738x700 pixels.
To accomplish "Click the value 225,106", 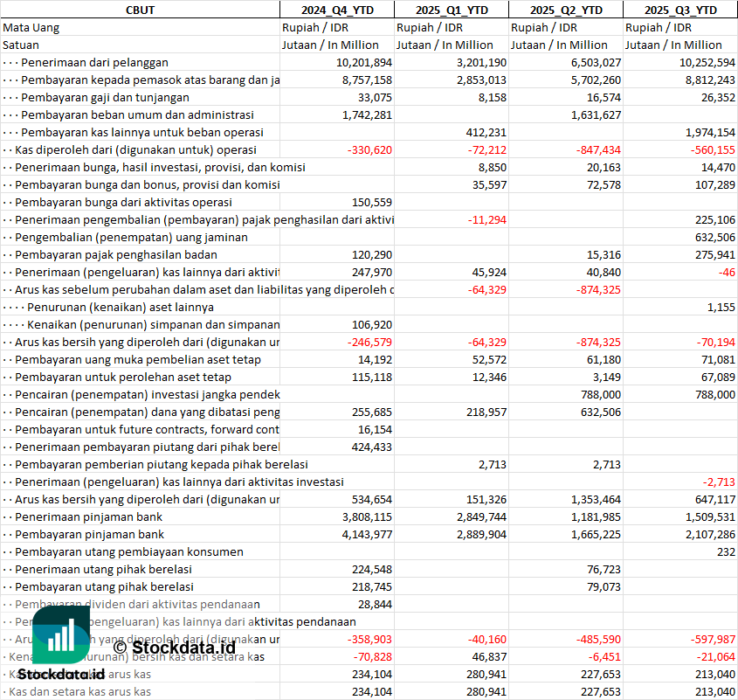I will click(715, 219).
